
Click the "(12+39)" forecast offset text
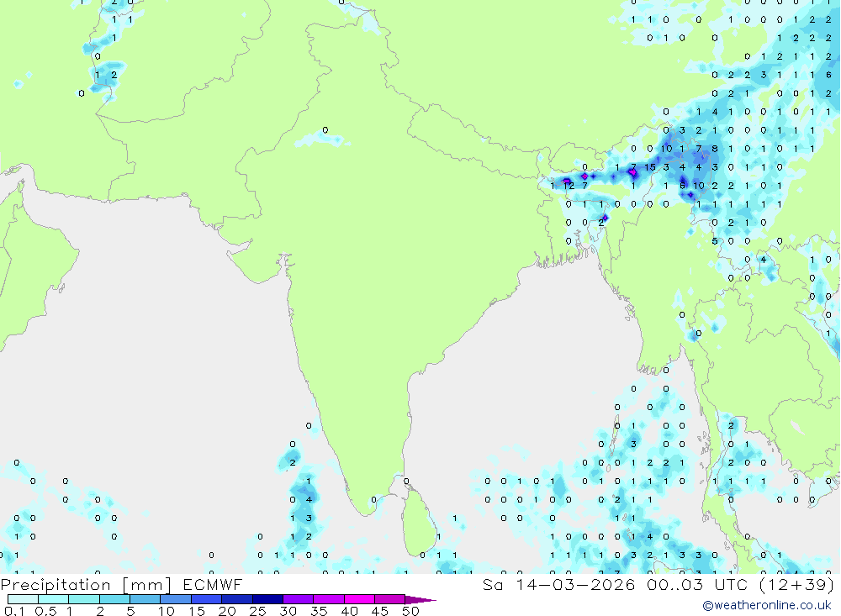click(x=797, y=584)
